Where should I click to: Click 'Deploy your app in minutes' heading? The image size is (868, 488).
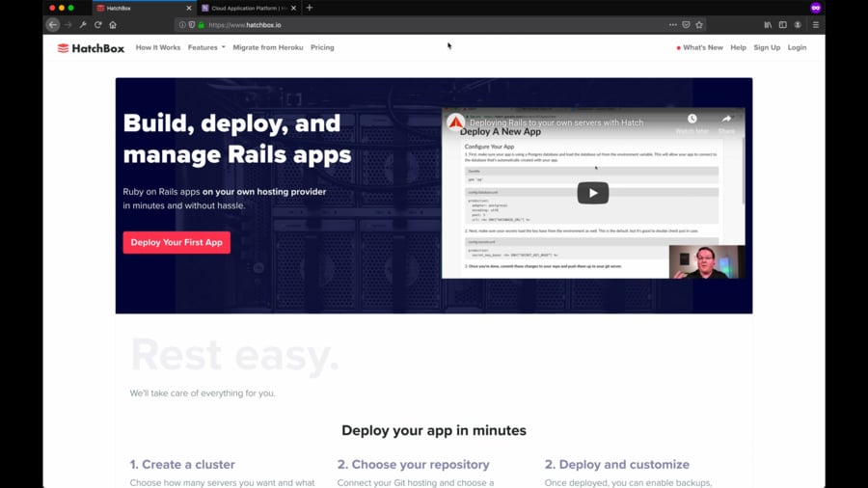(434, 430)
